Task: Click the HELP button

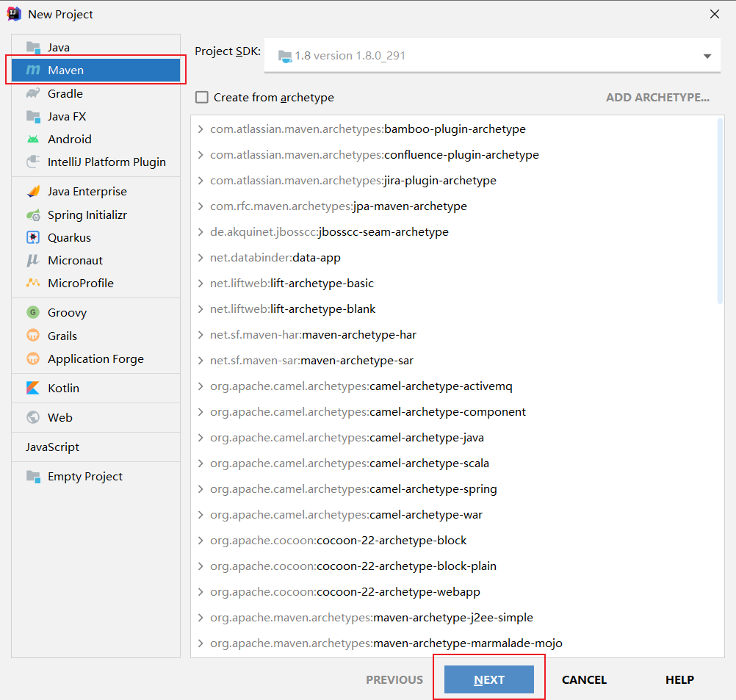Action: (679, 679)
